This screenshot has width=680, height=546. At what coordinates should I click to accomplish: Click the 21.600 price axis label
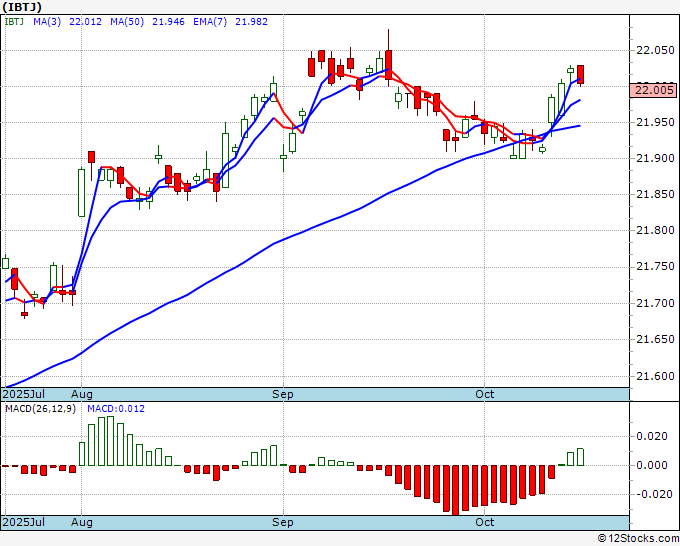click(655, 376)
